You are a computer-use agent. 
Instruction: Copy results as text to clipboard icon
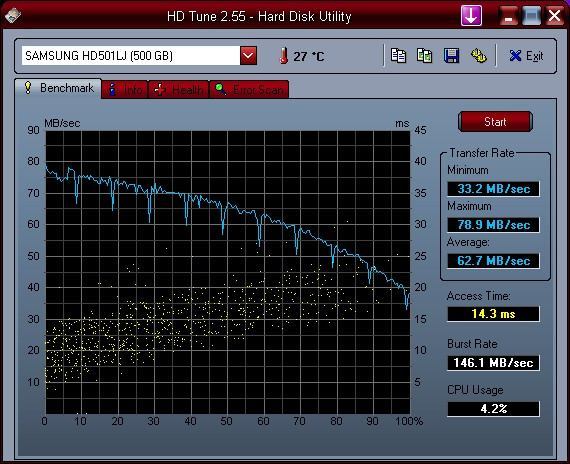(x=398, y=56)
